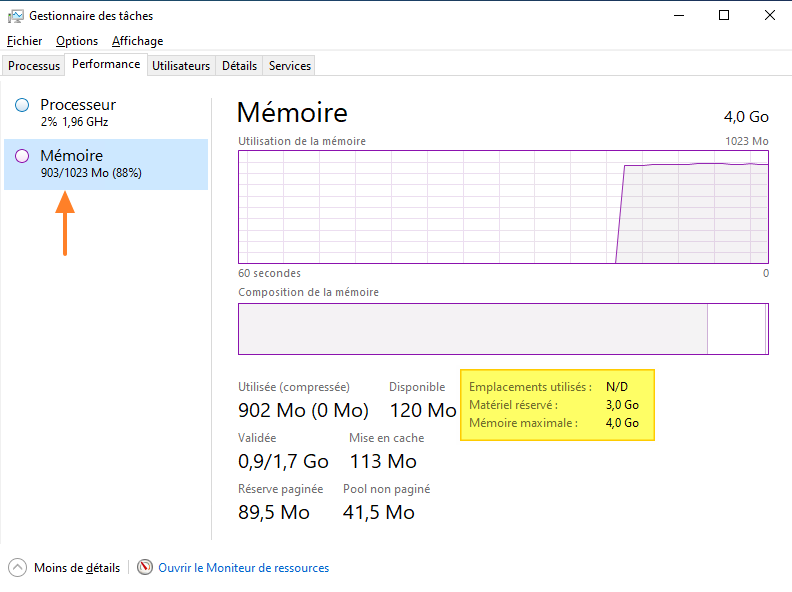Open Ouvrir le Moniteur de ressources link
Image resolution: width=792 pixels, height=592 pixels.
[x=243, y=568]
